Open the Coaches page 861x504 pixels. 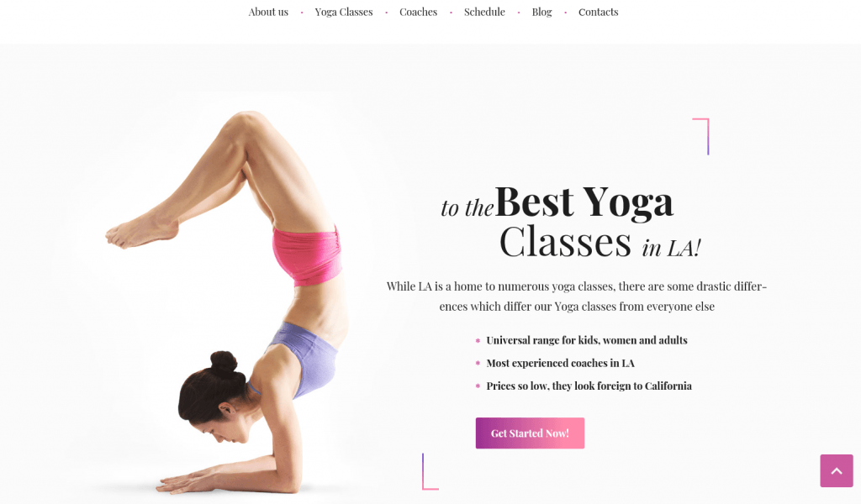419,12
